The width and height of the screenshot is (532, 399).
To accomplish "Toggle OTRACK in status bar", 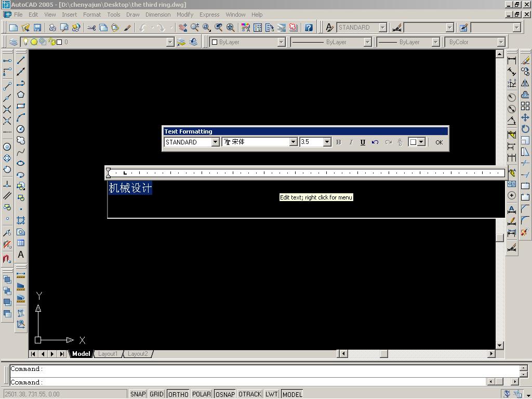I will tap(250, 394).
